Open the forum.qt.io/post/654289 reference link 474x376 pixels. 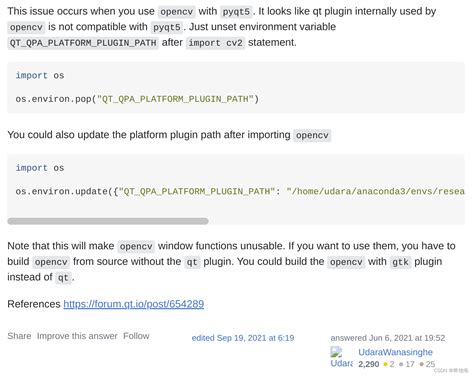pyautogui.click(x=134, y=304)
